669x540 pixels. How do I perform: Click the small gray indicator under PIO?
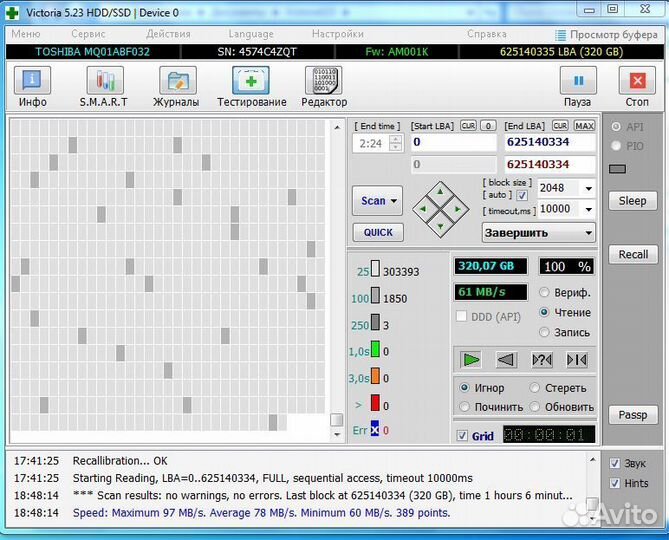pos(617,169)
